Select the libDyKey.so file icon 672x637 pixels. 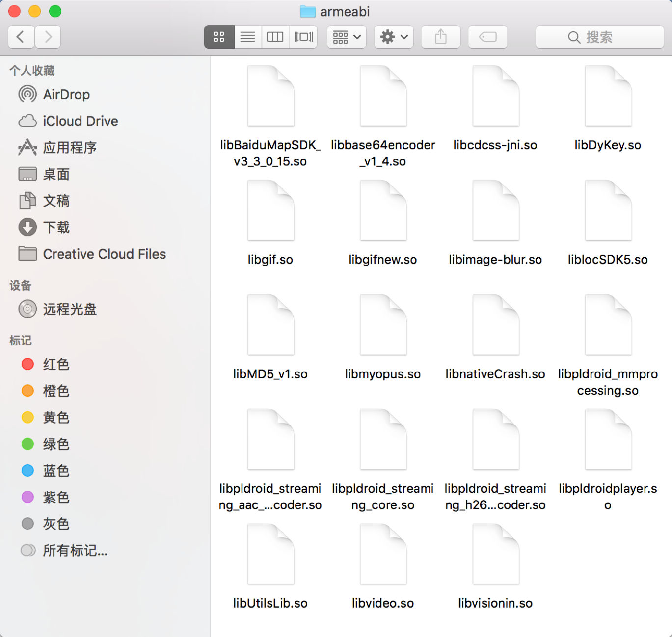coord(608,96)
